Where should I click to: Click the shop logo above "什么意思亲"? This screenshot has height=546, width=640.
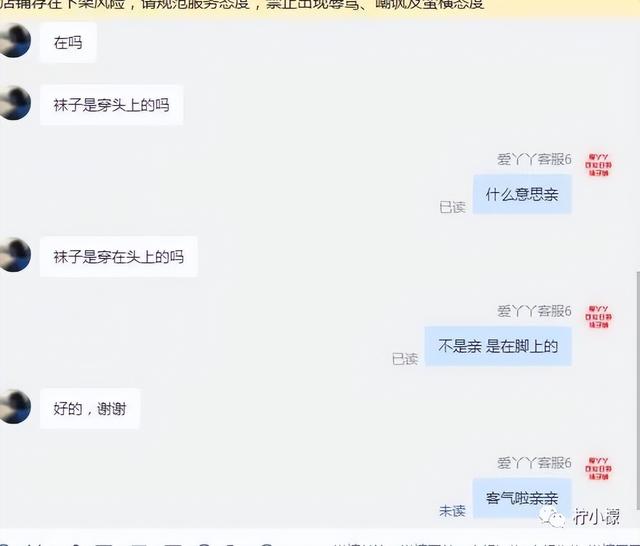[x=598, y=165]
